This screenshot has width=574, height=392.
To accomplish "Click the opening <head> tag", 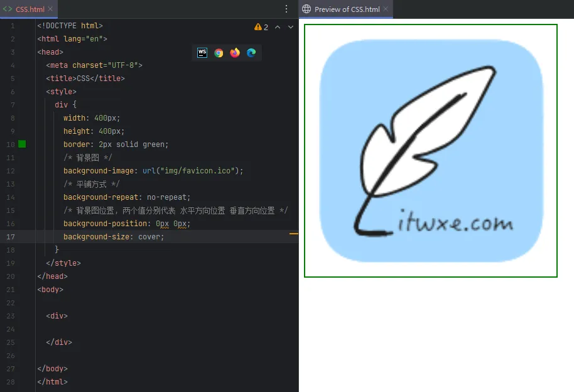I will 50,52.
